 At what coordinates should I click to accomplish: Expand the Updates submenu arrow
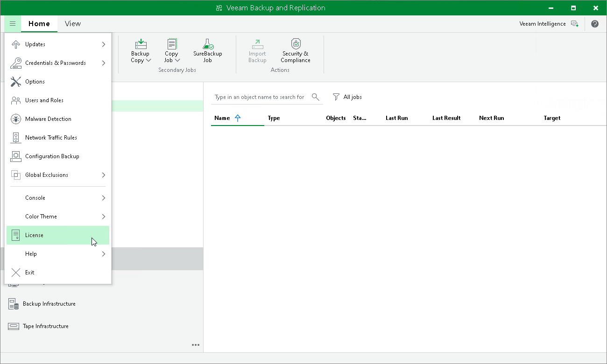pyautogui.click(x=103, y=44)
